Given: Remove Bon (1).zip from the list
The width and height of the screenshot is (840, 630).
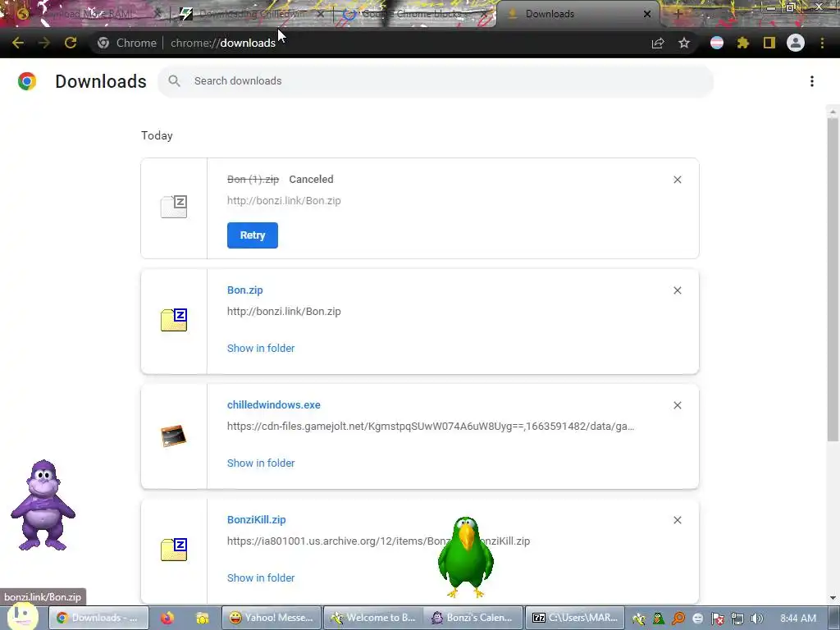Looking at the screenshot, I should pos(677,180).
